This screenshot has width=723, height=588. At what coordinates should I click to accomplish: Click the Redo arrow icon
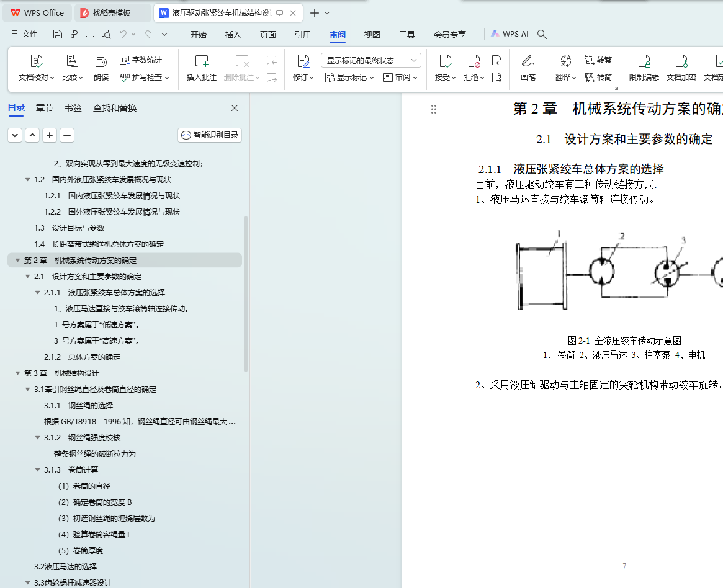(x=148, y=34)
